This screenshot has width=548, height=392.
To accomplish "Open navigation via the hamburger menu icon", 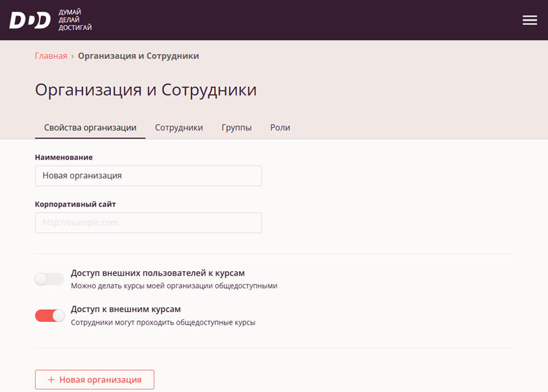I will 530,19.
